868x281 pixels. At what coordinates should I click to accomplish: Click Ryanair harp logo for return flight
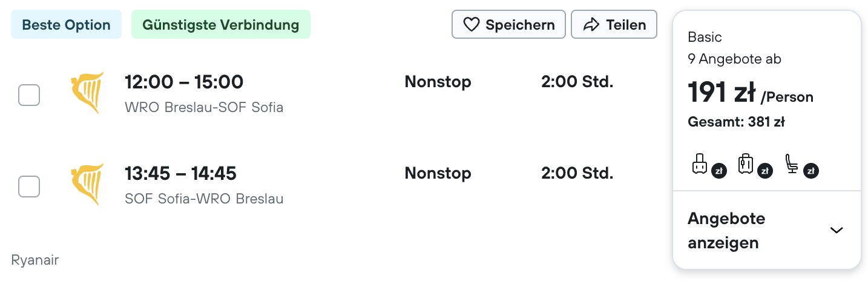(x=87, y=185)
